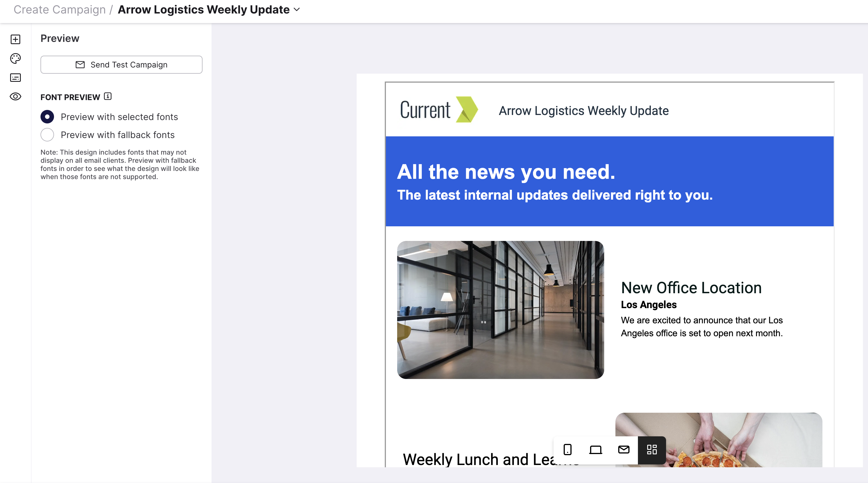Image resolution: width=868 pixels, height=483 pixels.
Task: Open the text settings sidebar icon
Action: coord(15,78)
